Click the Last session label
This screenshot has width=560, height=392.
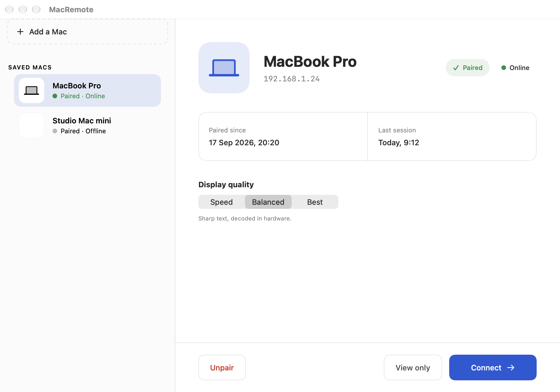pyautogui.click(x=397, y=130)
